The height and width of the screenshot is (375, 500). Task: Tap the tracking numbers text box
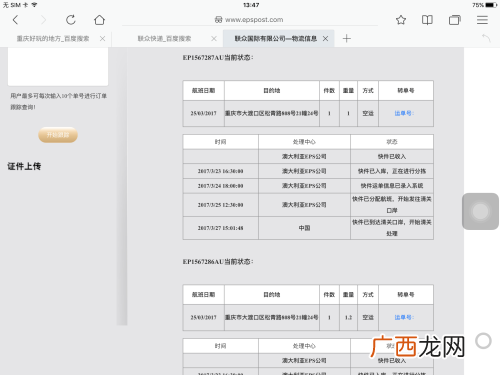pos(58,66)
